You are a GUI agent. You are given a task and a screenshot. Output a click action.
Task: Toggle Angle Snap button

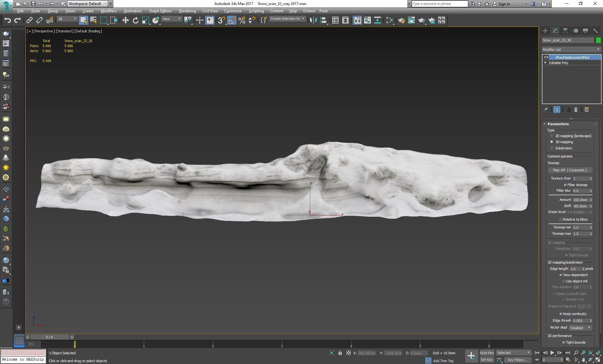click(231, 20)
